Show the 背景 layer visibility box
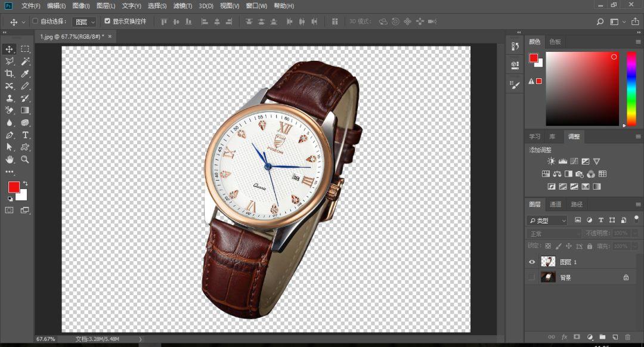This screenshot has height=347, width=644. [532, 278]
